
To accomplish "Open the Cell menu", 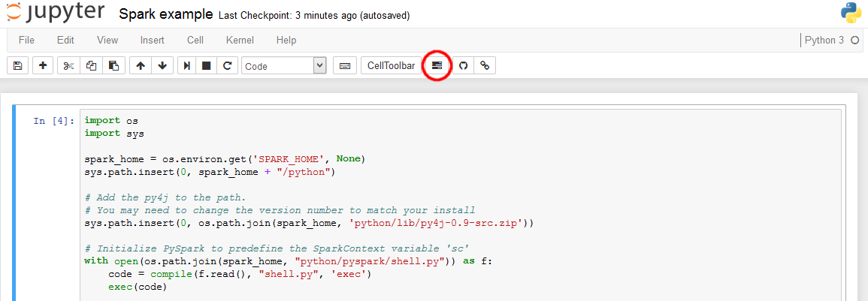I will pyautogui.click(x=195, y=41).
